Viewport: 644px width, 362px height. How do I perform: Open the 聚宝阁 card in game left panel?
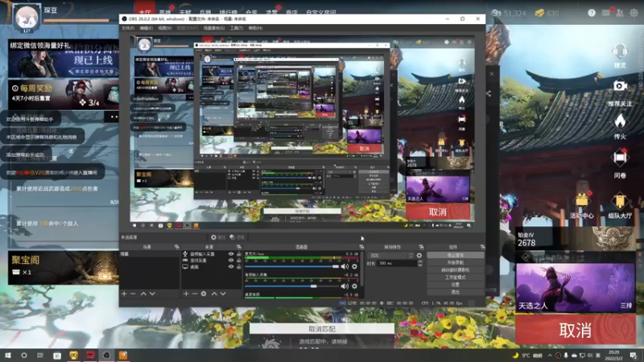[64, 268]
